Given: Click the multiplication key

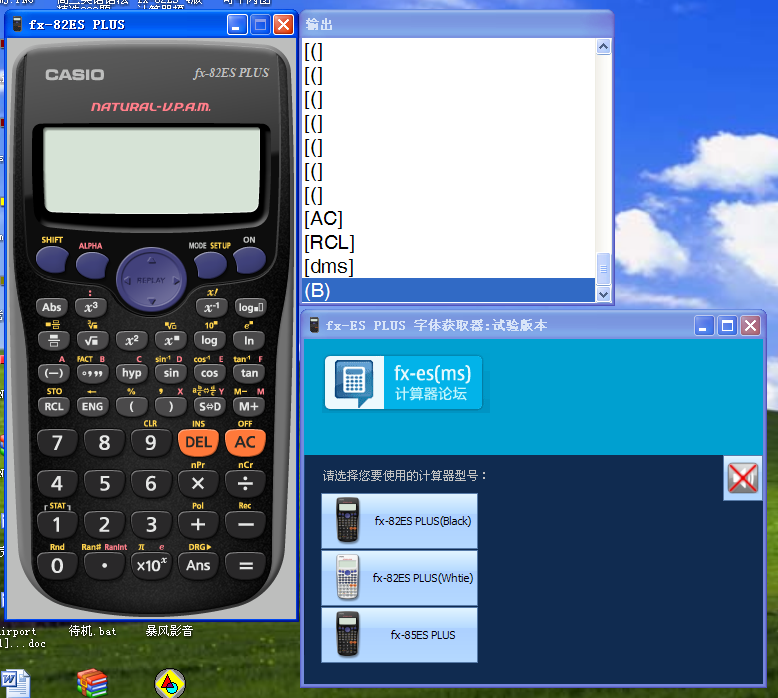Looking at the screenshot, I should pos(198,483).
